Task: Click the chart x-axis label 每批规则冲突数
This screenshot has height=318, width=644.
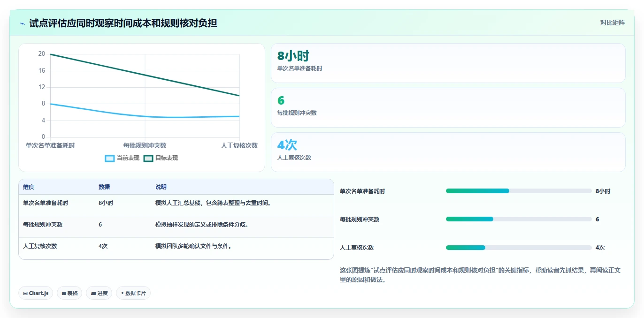Action: [145, 146]
